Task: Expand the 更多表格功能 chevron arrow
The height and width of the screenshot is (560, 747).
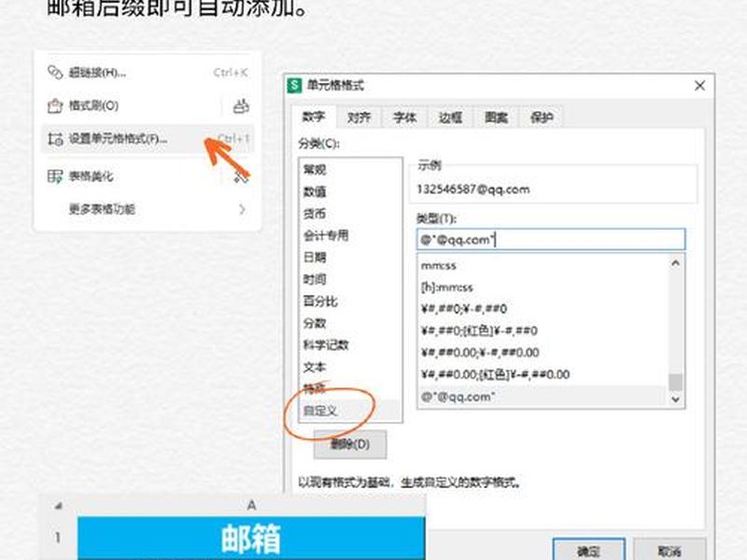Action: 242,209
